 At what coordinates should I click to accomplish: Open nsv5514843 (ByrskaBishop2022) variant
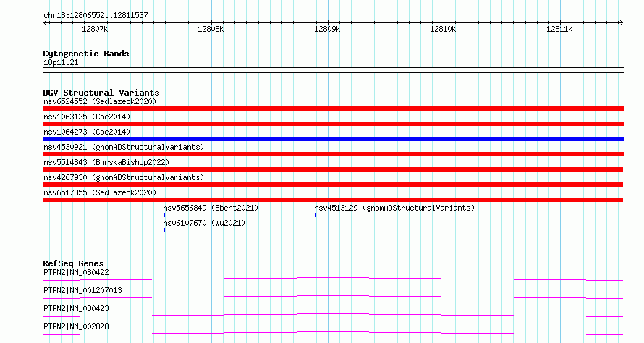(x=106, y=162)
